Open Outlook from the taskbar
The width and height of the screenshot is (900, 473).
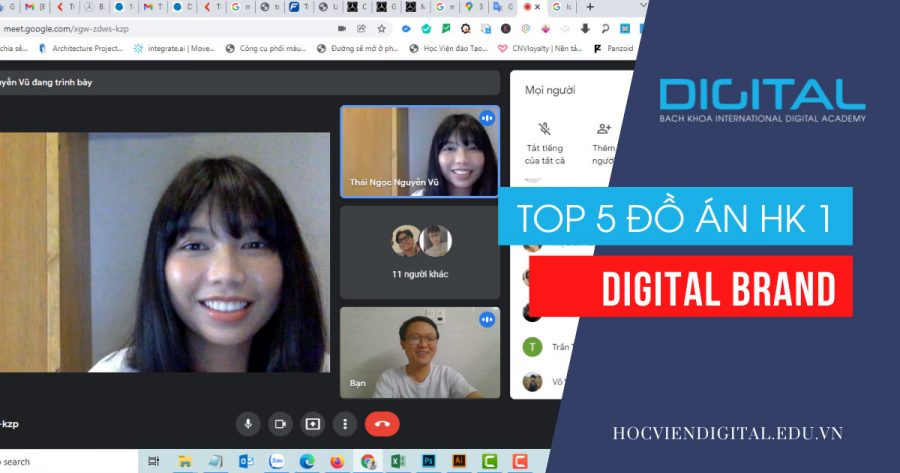click(247, 462)
